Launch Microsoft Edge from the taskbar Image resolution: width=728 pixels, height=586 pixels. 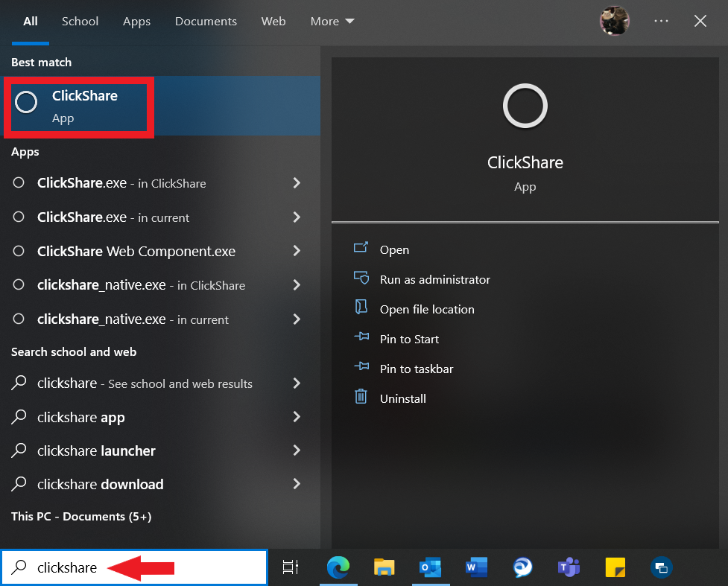(x=338, y=567)
